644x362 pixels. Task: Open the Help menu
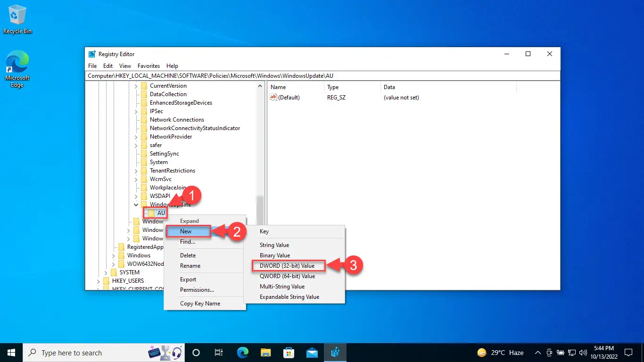click(x=172, y=66)
